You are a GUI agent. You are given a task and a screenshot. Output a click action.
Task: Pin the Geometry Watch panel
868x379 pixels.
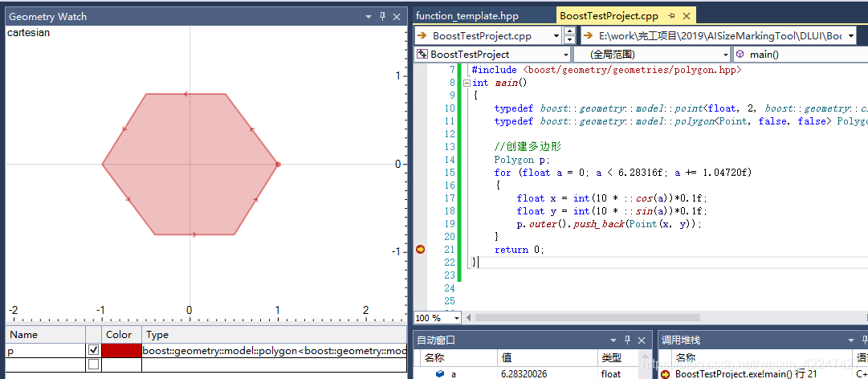(382, 17)
